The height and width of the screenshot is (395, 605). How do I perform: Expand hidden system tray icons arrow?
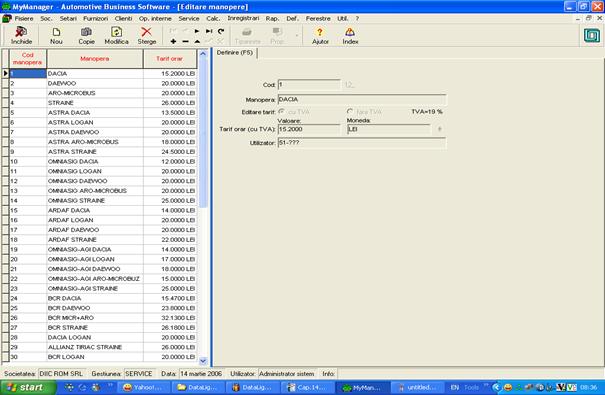click(x=496, y=387)
